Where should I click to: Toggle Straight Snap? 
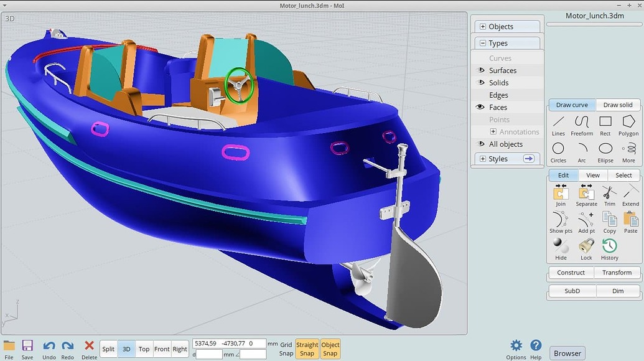click(x=307, y=349)
